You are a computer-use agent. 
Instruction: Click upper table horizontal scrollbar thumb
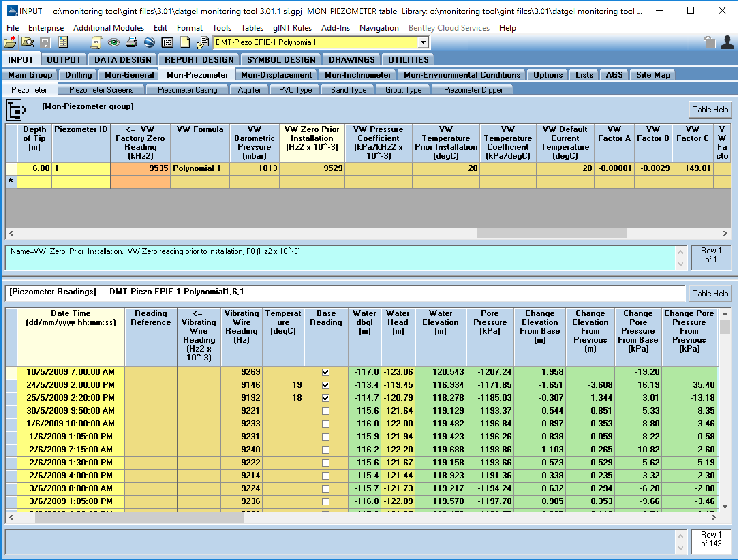point(551,233)
